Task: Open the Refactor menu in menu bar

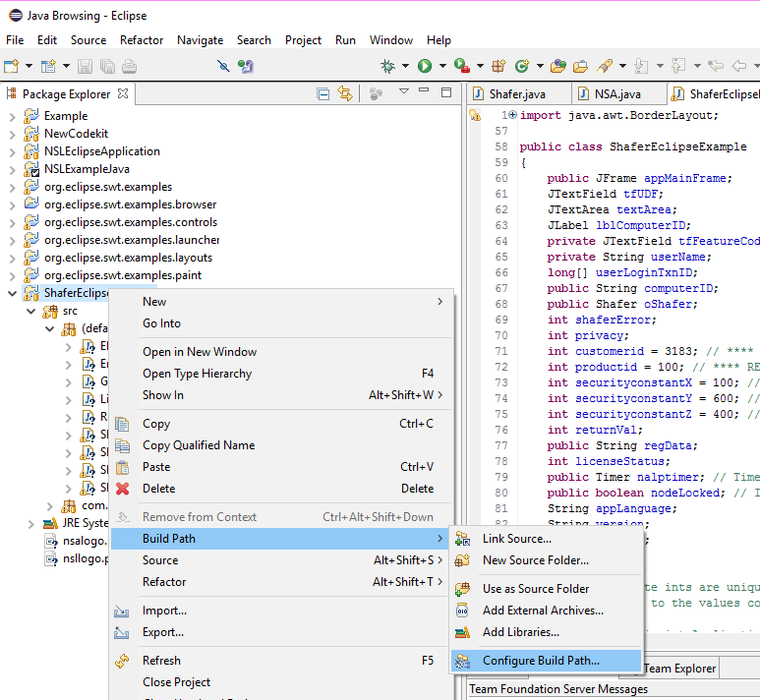Action: click(142, 40)
